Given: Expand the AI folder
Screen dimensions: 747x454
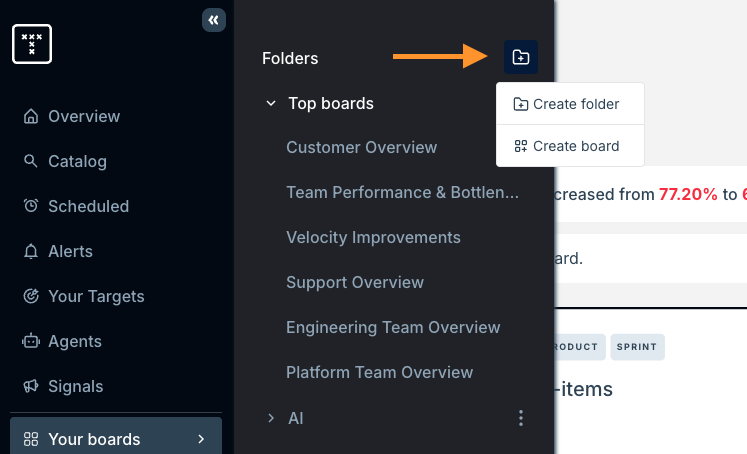Looking at the screenshot, I should pyautogui.click(x=271, y=418).
